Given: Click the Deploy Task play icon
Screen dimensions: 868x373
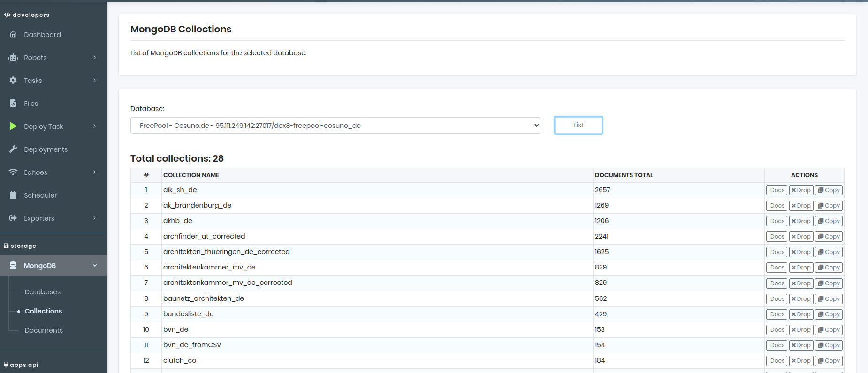Looking at the screenshot, I should click(x=13, y=126).
